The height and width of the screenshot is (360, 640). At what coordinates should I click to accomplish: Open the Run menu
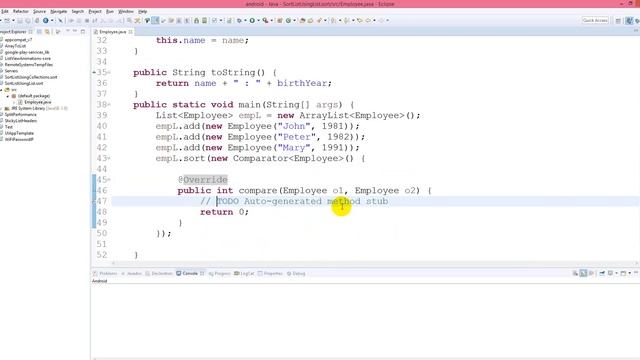click(110, 11)
